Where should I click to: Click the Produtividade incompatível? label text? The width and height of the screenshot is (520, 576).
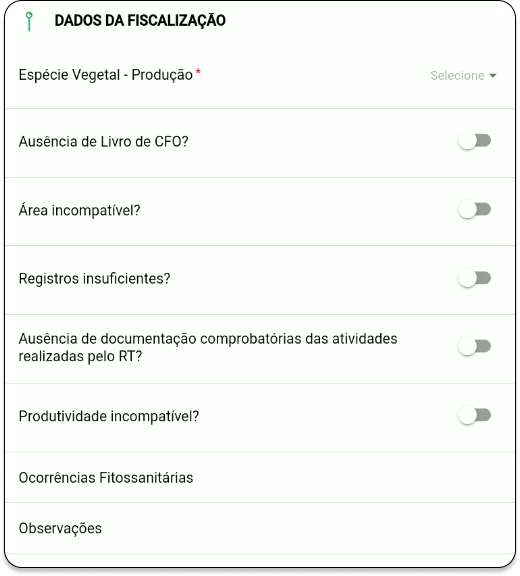109,417
